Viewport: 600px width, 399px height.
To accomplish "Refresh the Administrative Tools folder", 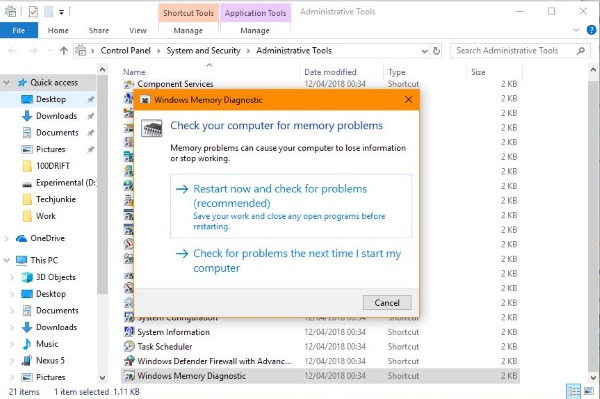I will tap(436, 50).
